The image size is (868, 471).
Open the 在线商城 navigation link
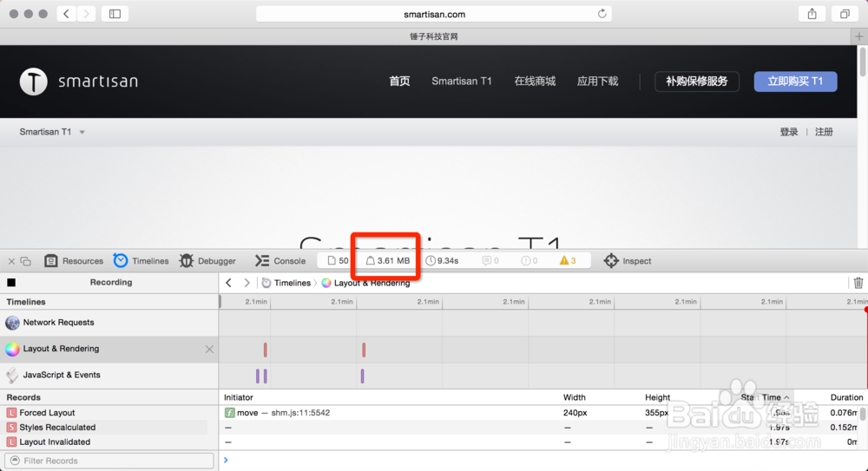point(535,82)
